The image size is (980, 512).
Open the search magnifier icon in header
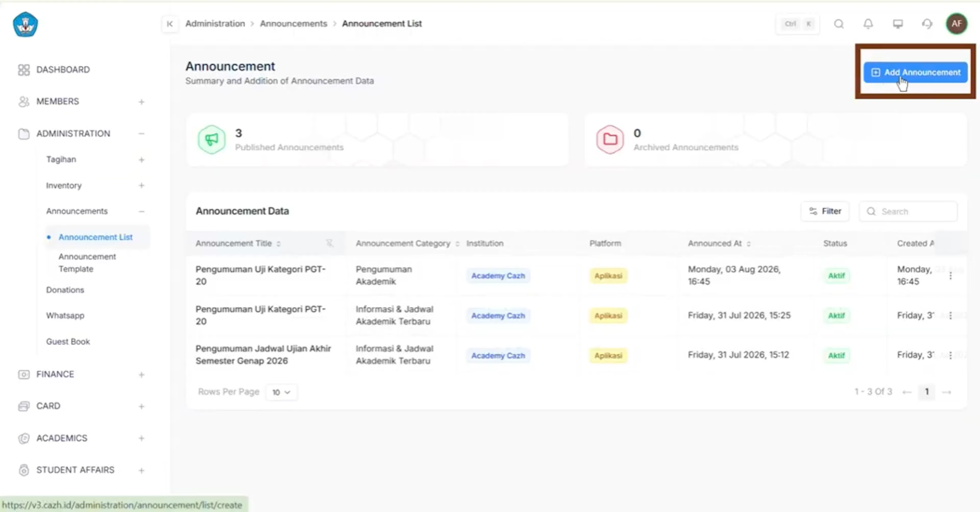tap(839, 24)
